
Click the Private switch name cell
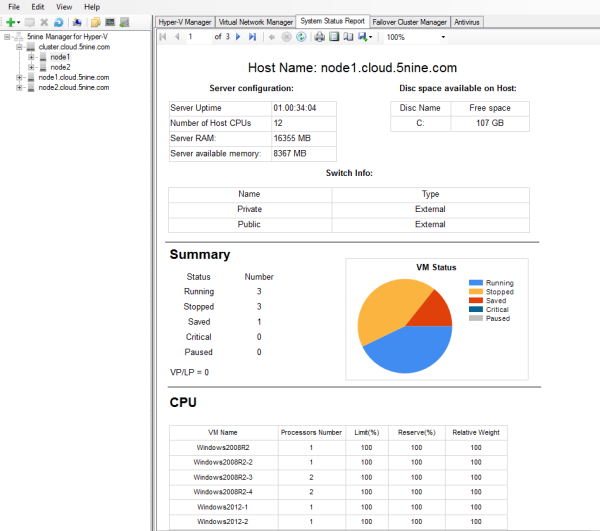tap(249, 209)
